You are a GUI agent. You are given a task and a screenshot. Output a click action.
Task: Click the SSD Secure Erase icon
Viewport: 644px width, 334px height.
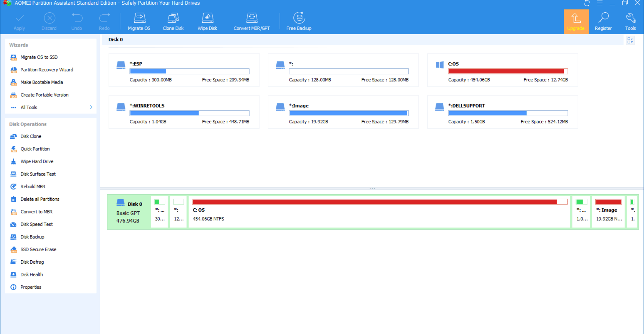point(13,250)
